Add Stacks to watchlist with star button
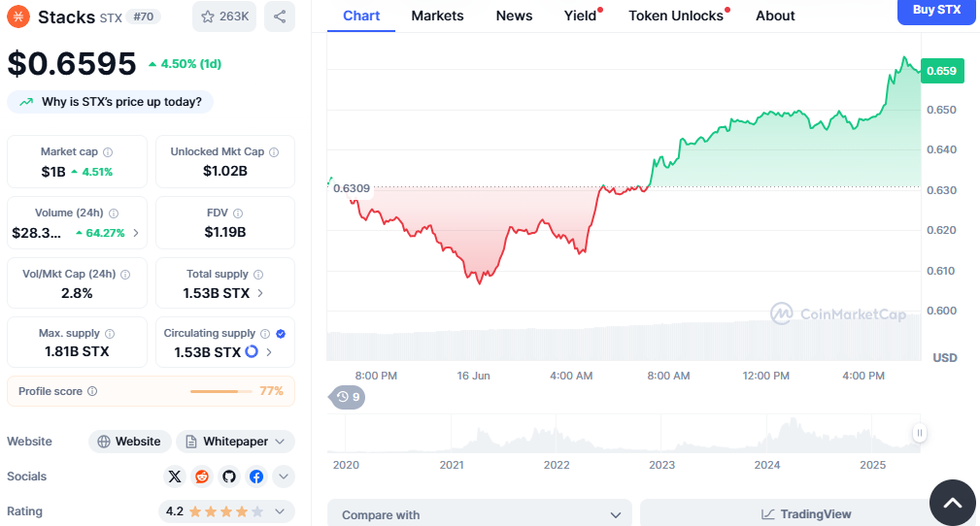 coord(223,16)
